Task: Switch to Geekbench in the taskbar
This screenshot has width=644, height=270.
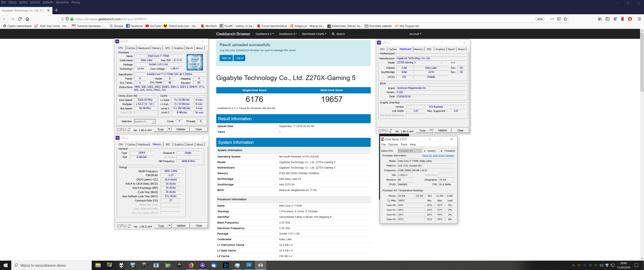Action: [x=249, y=265]
